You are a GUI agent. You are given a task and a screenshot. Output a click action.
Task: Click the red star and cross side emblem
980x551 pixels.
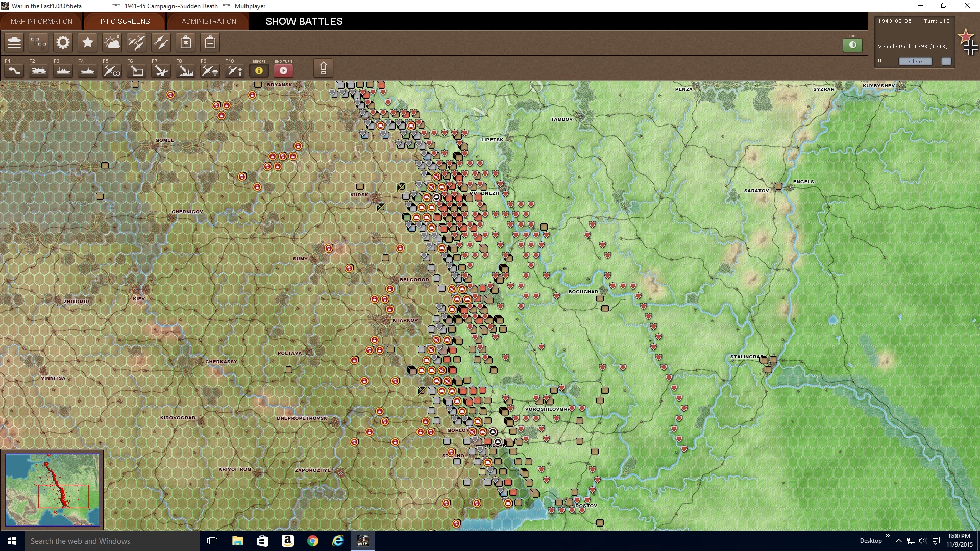pyautogui.click(x=968, y=42)
